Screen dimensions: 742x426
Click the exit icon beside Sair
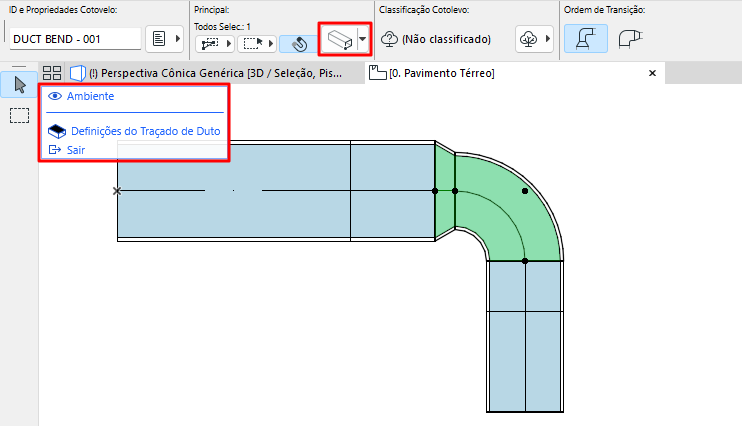(x=55, y=150)
